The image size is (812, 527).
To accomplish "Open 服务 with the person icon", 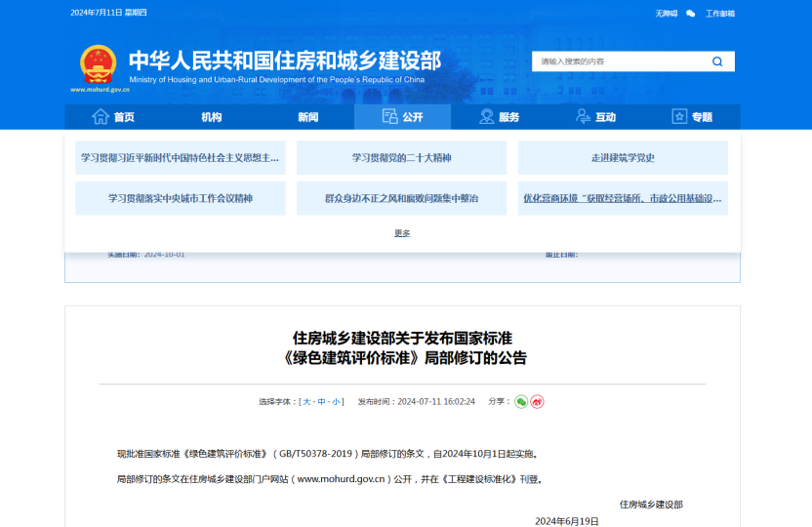I will (499, 117).
